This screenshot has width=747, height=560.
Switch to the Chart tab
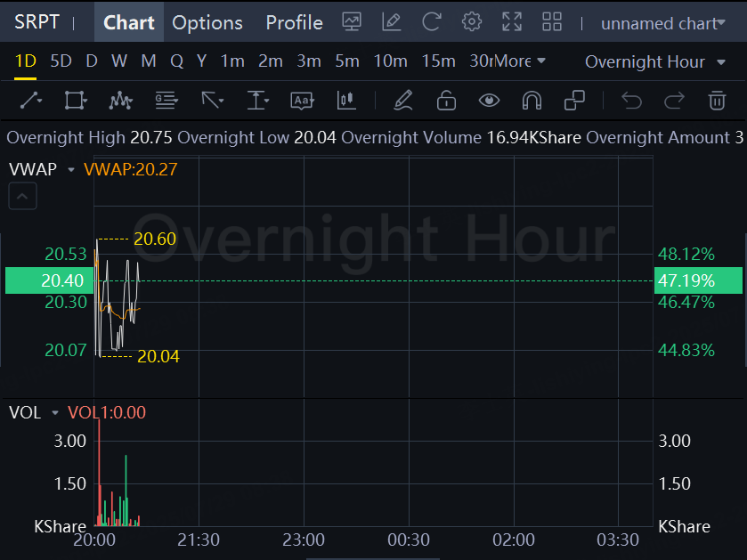tap(128, 22)
